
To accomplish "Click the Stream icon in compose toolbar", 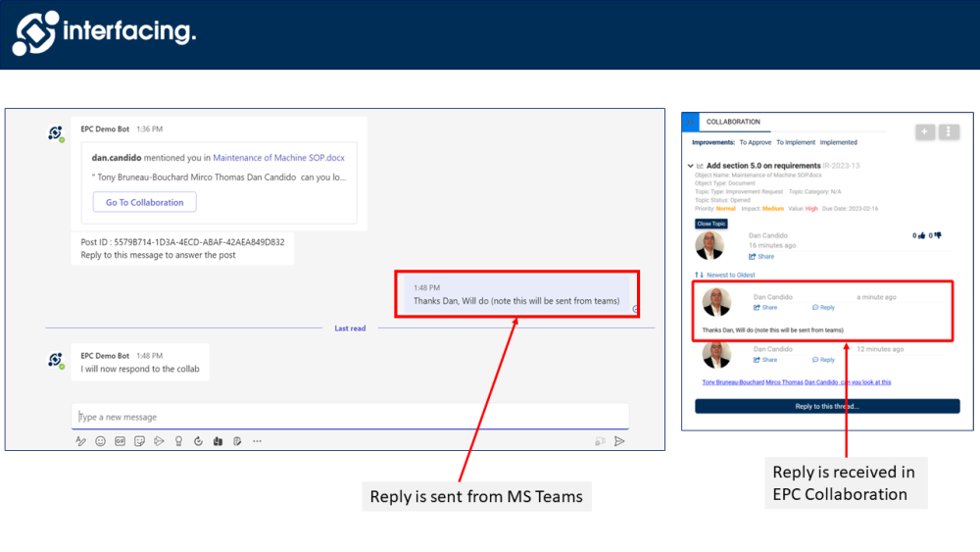I will [159, 441].
